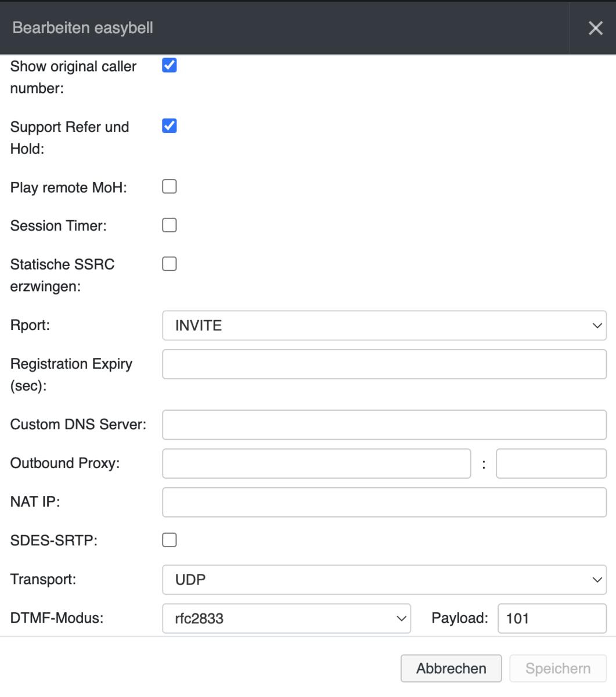Uncheck Show original caller number checkbox
This screenshot has height=697, width=616.
(169, 66)
